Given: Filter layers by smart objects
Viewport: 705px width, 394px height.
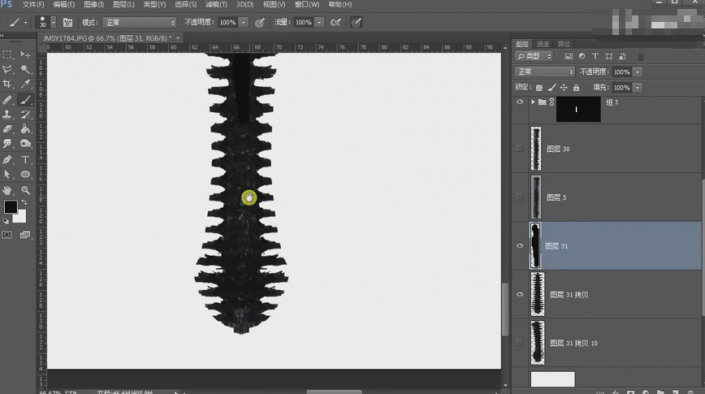Looking at the screenshot, I should click(x=622, y=56).
